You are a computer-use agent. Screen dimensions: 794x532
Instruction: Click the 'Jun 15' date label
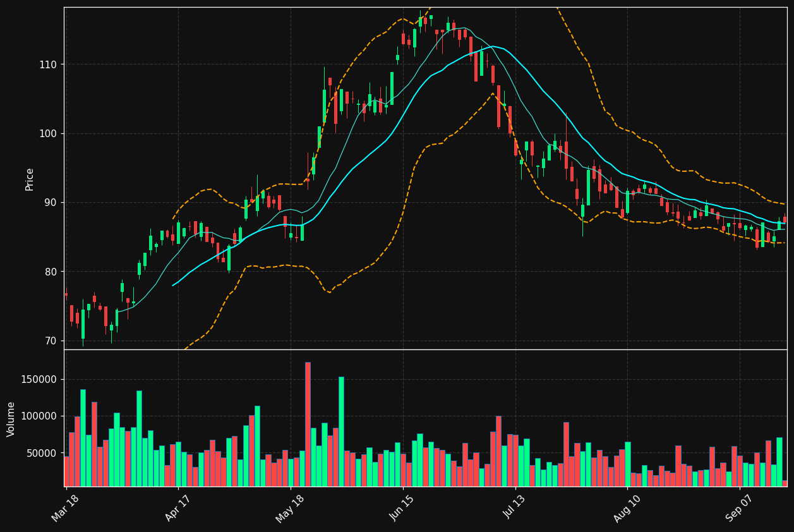point(403,507)
